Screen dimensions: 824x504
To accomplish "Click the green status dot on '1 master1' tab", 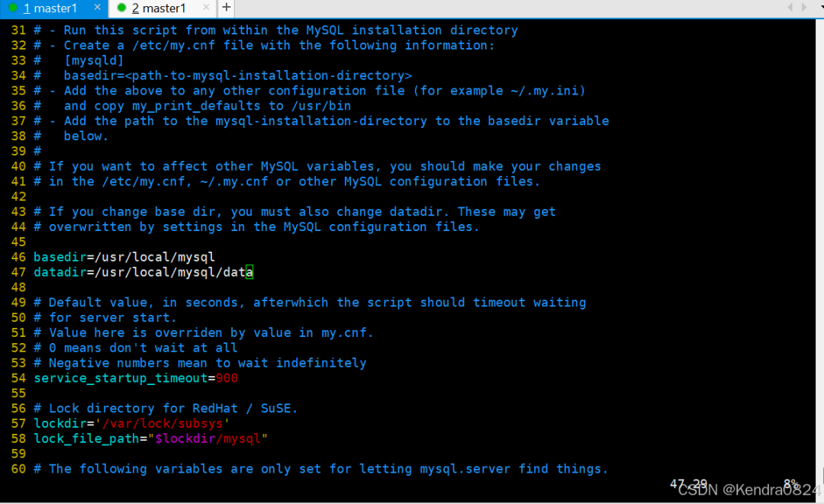I will (13, 8).
